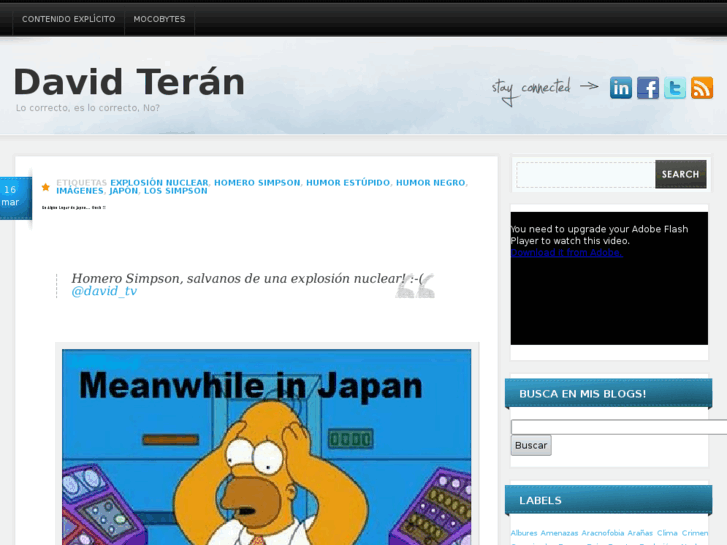Open the Twitter profile icon
The width and height of the screenshot is (727, 545).
pyautogui.click(x=675, y=88)
